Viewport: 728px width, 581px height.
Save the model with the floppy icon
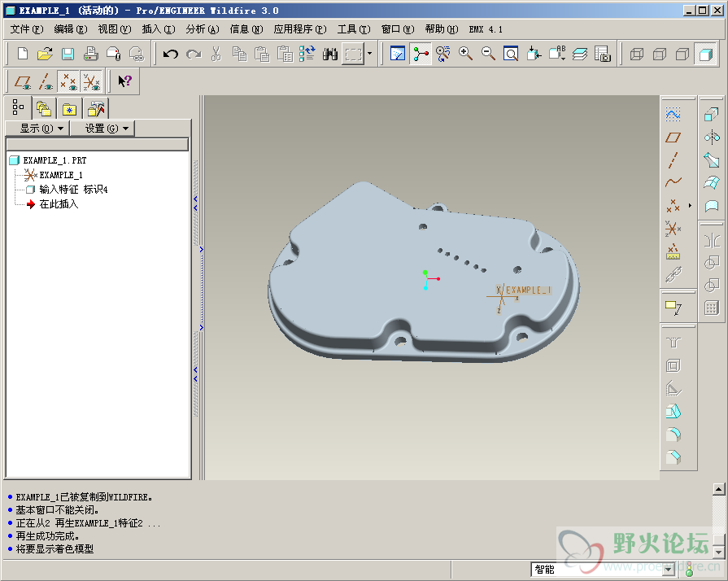(x=68, y=54)
